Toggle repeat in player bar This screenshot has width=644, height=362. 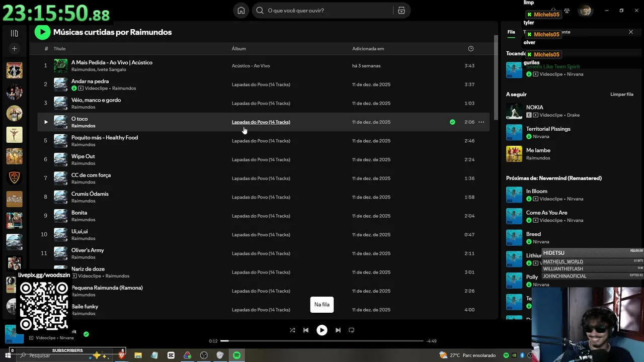351,330
